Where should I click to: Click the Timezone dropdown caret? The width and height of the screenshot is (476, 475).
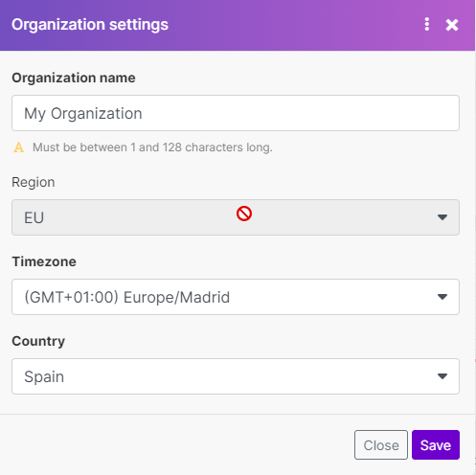442,297
